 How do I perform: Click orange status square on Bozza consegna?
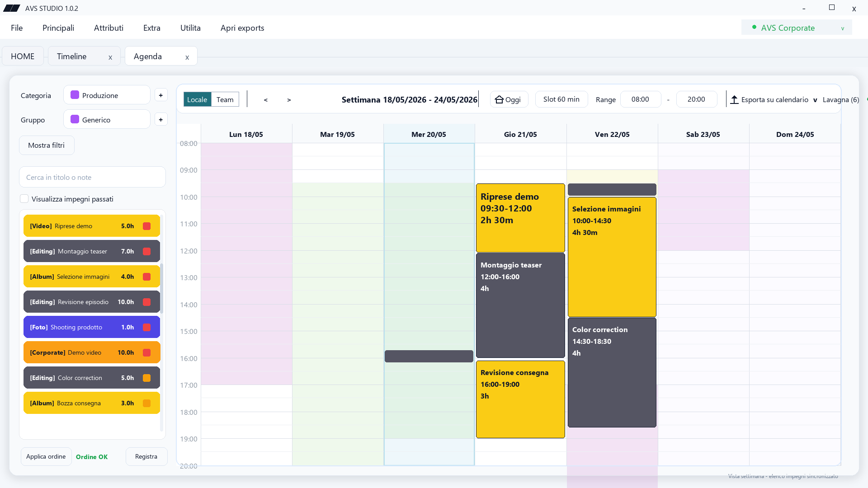(146, 403)
